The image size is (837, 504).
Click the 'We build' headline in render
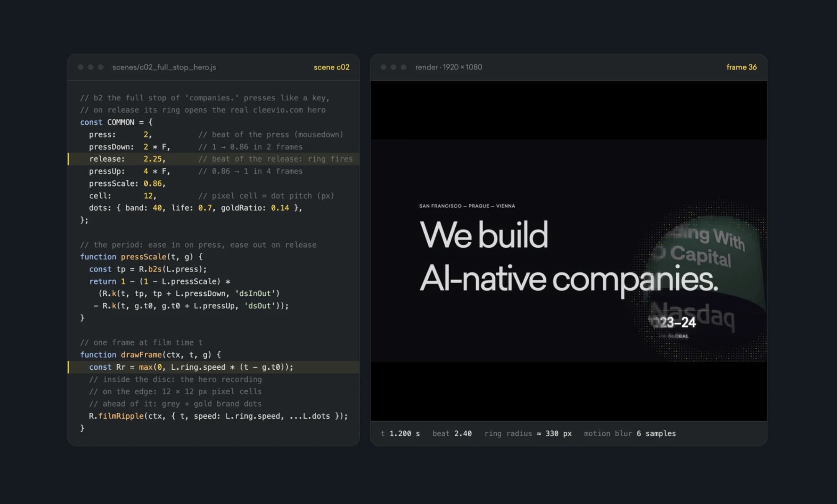point(484,234)
